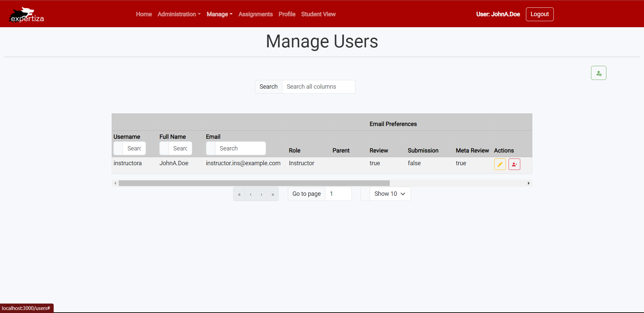Click User: JohnA.Doe label in navbar
Screen dimensions: 644x313
coord(498,14)
